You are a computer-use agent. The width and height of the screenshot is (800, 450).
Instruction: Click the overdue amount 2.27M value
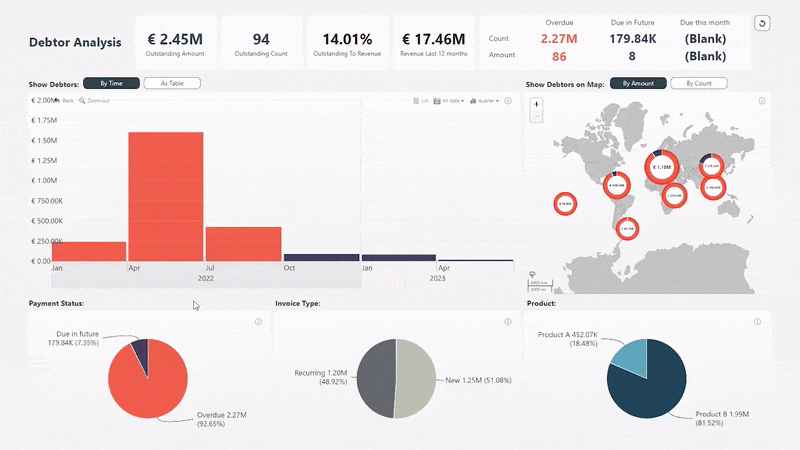559,39
